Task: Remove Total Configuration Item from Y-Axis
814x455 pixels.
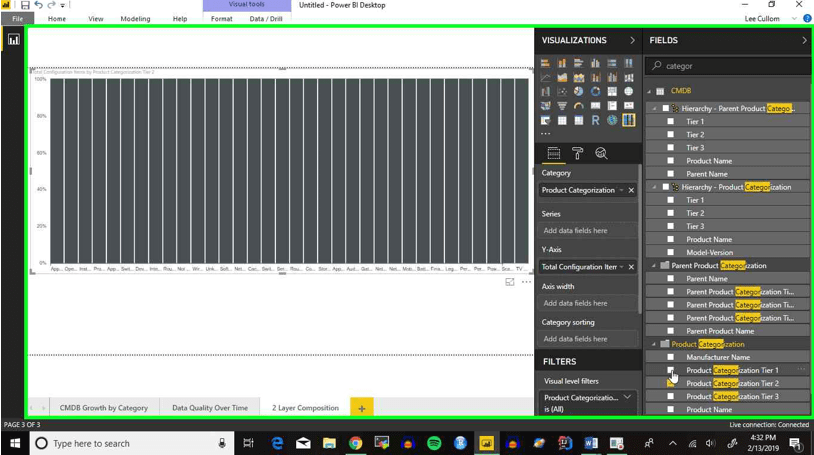Action: pyautogui.click(x=631, y=267)
